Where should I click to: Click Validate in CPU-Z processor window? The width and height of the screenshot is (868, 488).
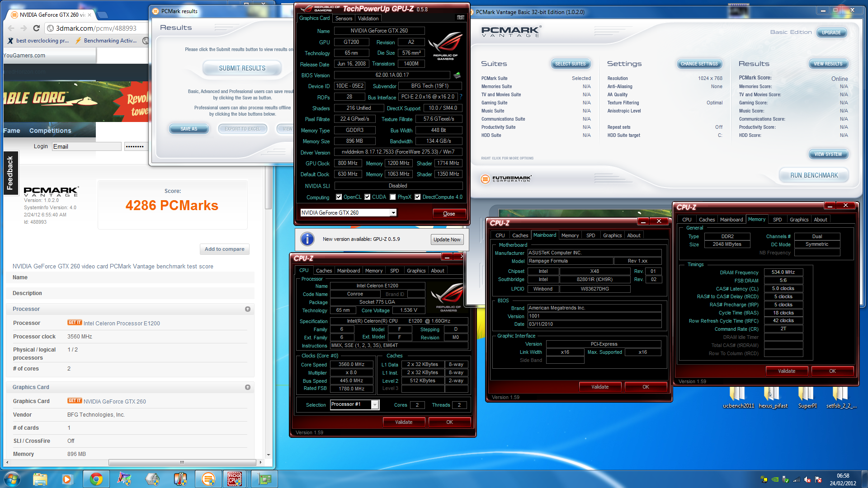[x=404, y=422]
